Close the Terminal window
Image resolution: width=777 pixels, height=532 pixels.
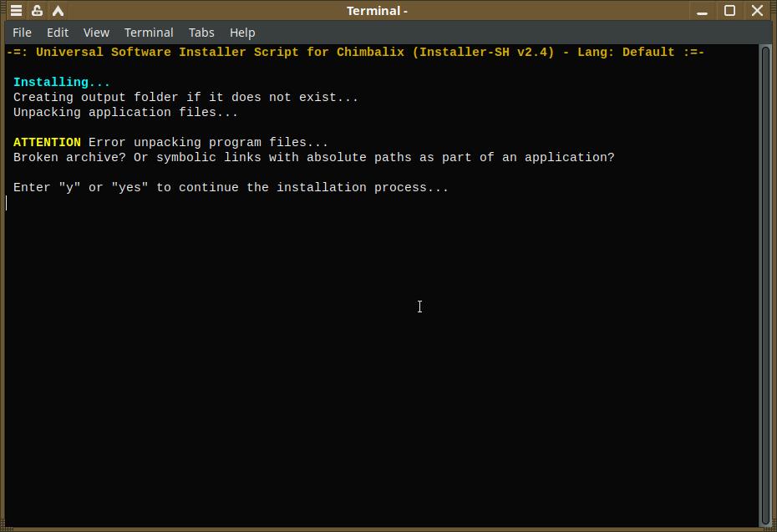click(757, 10)
